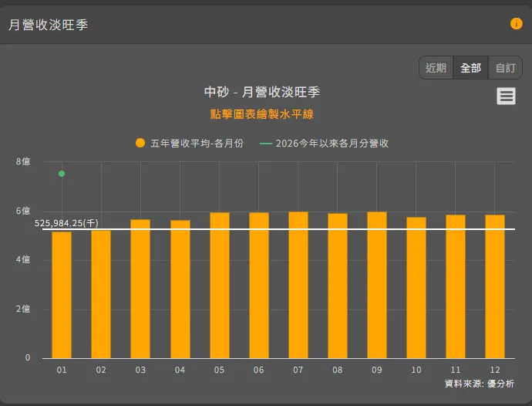This screenshot has height=406, width=532.
Task: Click the 4億 y-axis label
Action: tap(23, 260)
